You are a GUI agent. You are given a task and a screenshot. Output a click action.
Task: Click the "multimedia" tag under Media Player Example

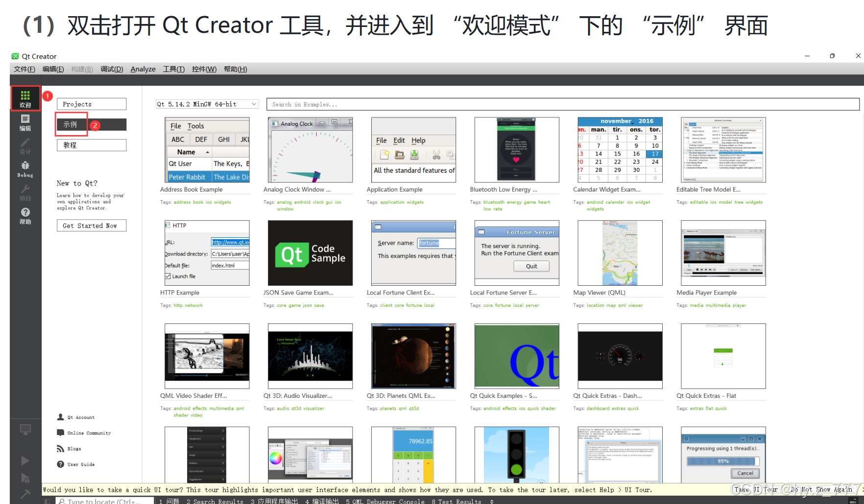click(x=718, y=305)
